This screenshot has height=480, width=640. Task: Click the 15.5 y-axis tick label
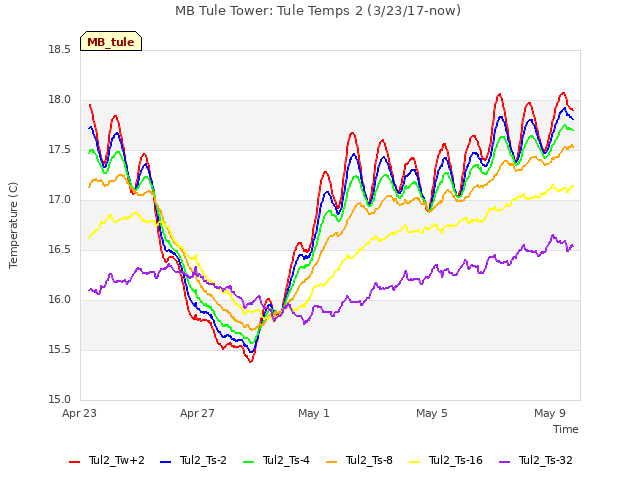pyautogui.click(x=60, y=350)
